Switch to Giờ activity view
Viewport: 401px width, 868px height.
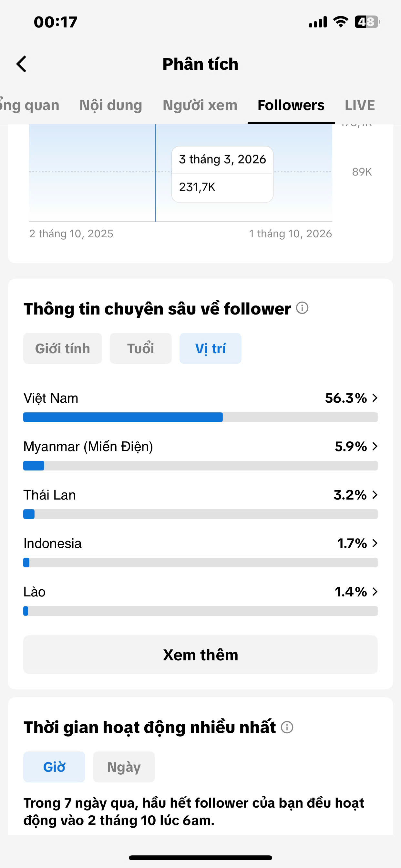(x=54, y=767)
